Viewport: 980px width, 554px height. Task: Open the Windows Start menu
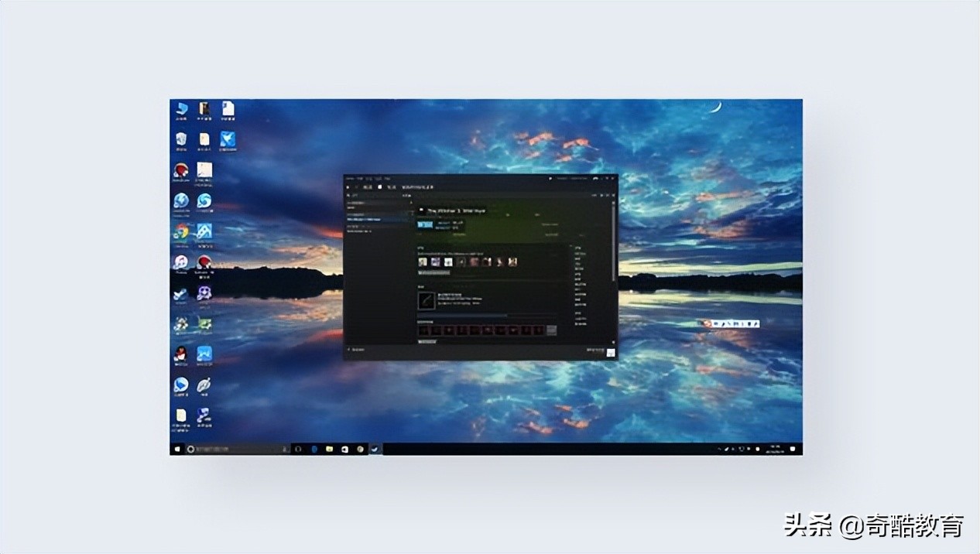click(x=177, y=449)
